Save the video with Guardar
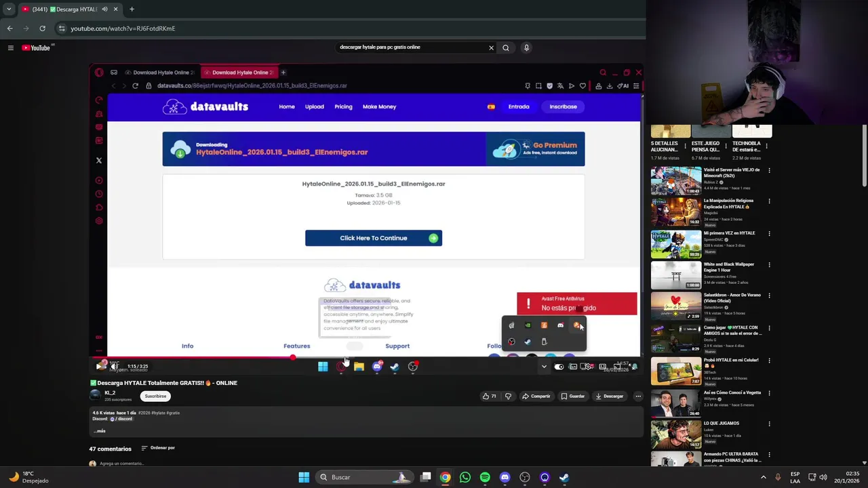868x488 pixels. coord(572,396)
